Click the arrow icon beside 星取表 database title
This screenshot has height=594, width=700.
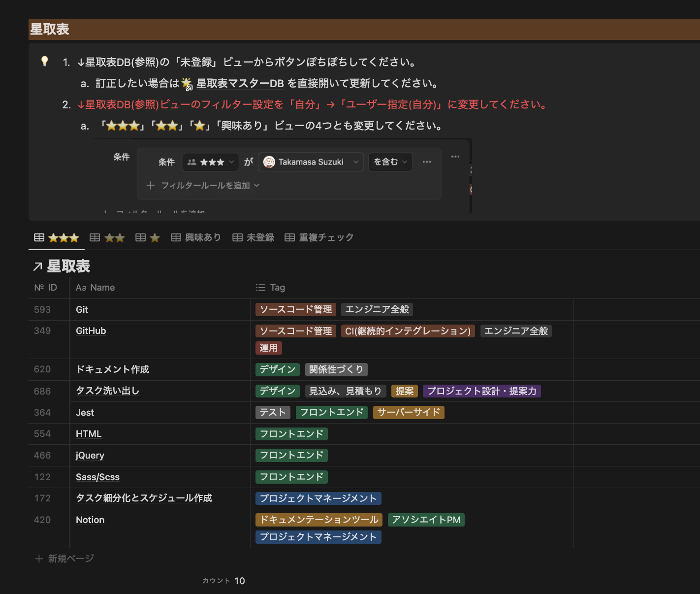(x=37, y=267)
